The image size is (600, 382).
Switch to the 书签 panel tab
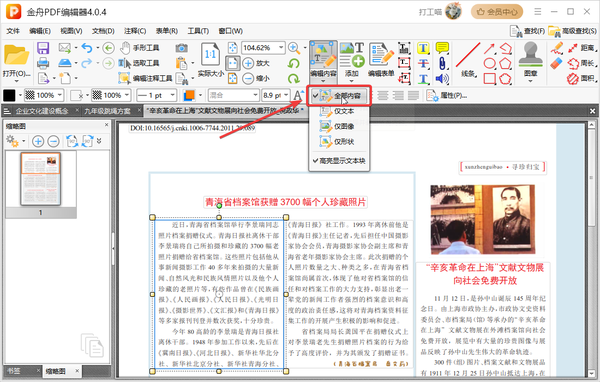pyautogui.click(x=14, y=371)
